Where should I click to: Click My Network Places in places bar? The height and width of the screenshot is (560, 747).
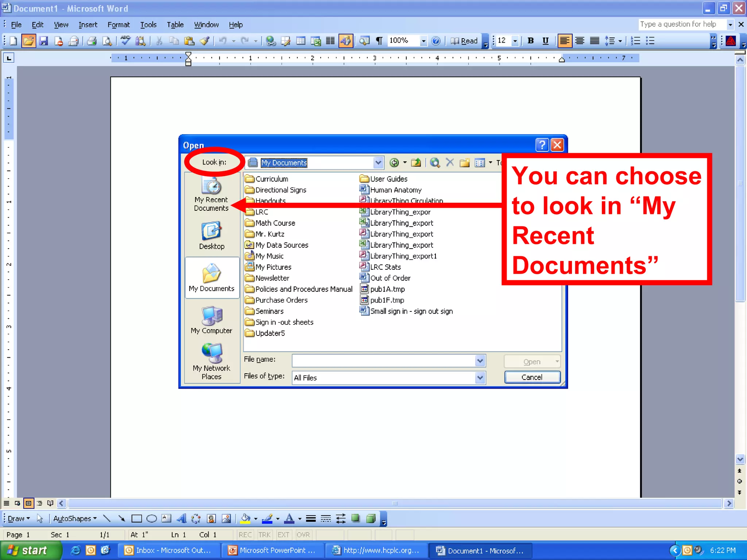coord(212,362)
